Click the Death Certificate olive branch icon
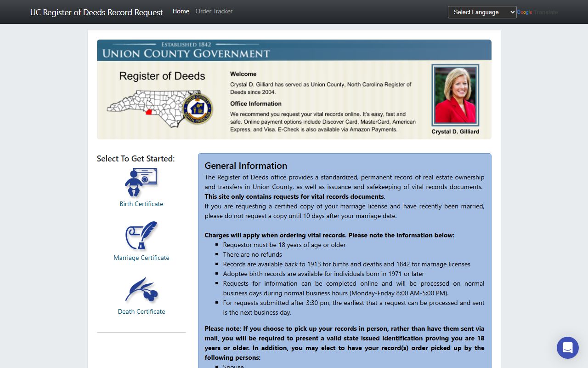Viewport: 588px width, 368px height. (141, 290)
